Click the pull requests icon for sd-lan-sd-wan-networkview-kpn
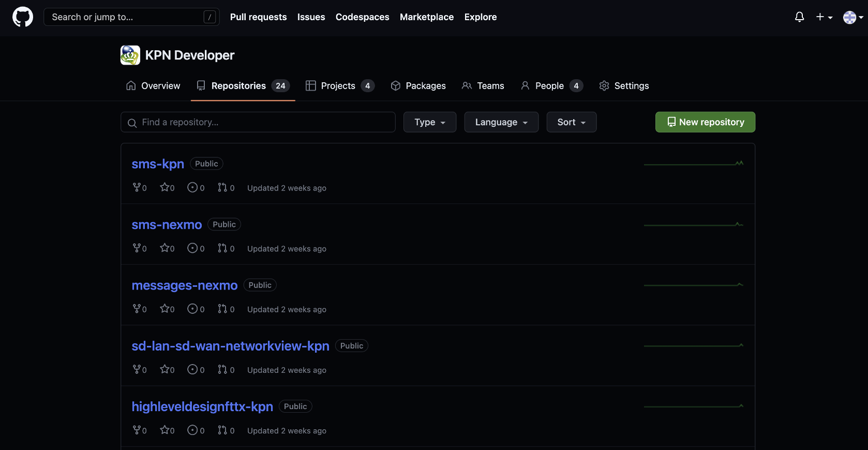Image resolution: width=868 pixels, height=450 pixels. [222, 369]
